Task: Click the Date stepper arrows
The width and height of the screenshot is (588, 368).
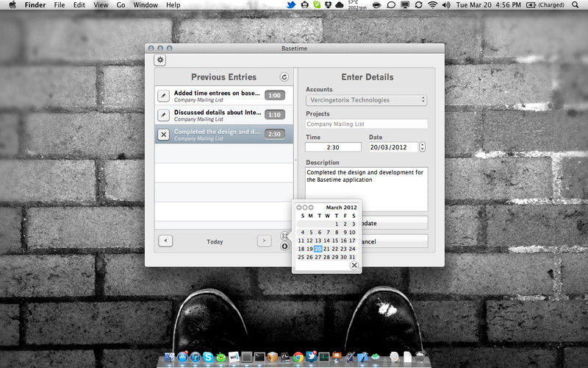Action: 422,146
